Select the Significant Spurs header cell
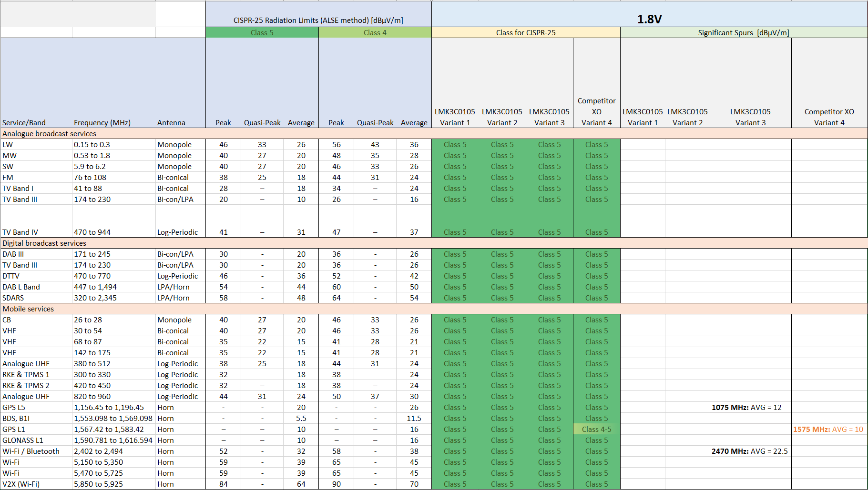This screenshot has height=490, width=868. click(743, 33)
